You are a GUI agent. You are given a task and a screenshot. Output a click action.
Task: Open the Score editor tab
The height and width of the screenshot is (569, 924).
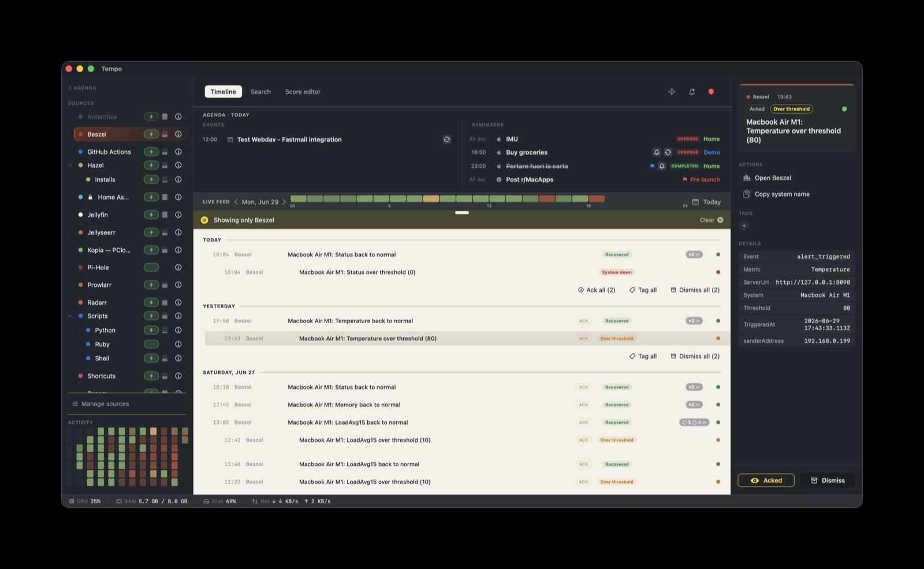303,92
